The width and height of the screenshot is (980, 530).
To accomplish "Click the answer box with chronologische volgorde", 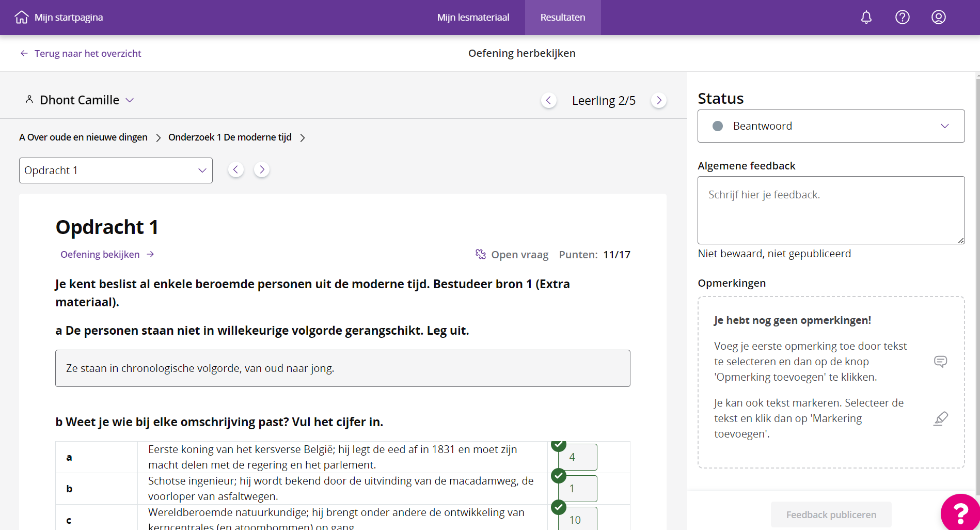I will [343, 368].
